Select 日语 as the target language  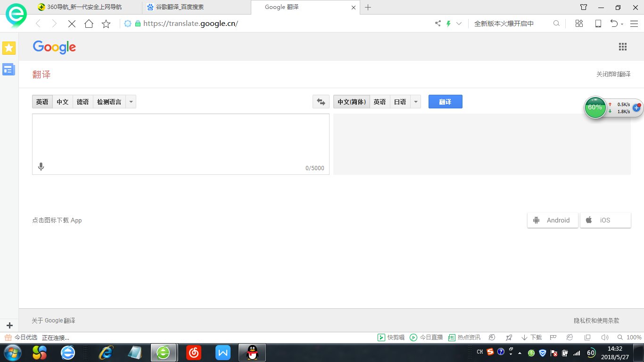[x=399, y=101]
